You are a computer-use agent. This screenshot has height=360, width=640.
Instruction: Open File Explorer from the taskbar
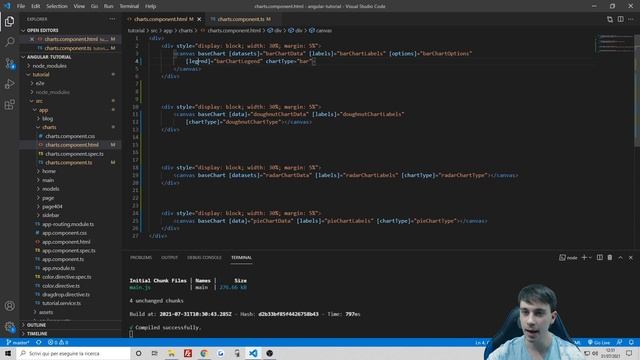click(x=171, y=353)
